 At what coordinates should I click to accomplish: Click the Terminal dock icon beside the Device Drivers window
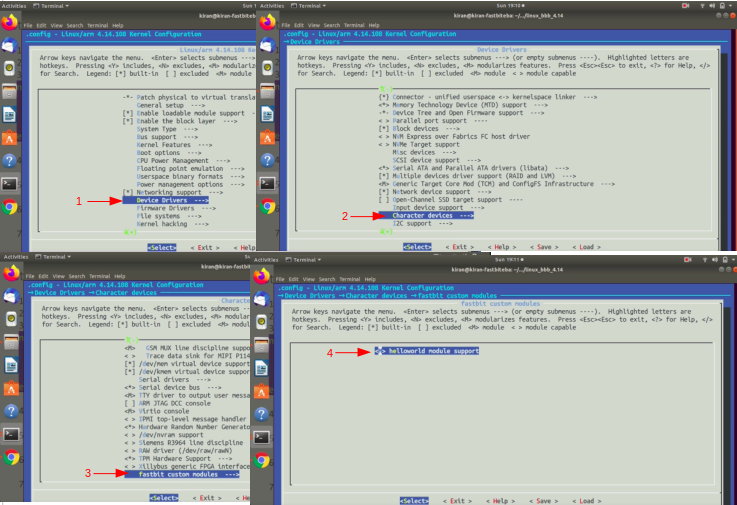click(x=267, y=183)
